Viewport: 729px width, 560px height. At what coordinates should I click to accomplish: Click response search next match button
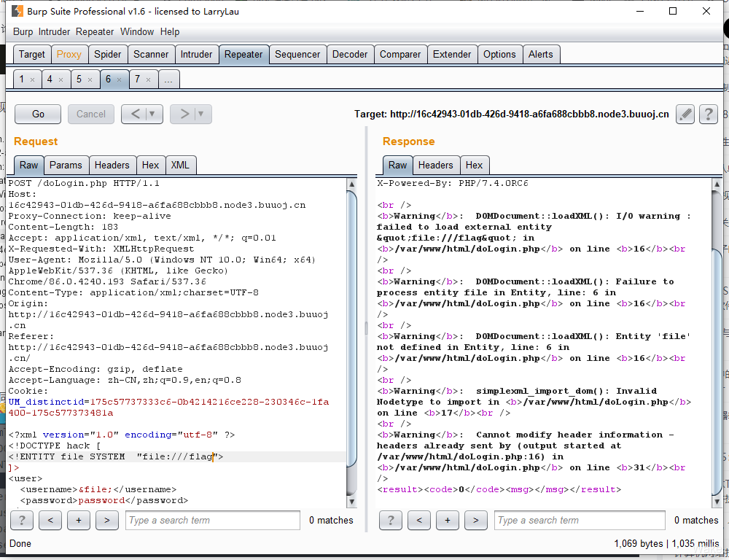click(x=475, y=520)
